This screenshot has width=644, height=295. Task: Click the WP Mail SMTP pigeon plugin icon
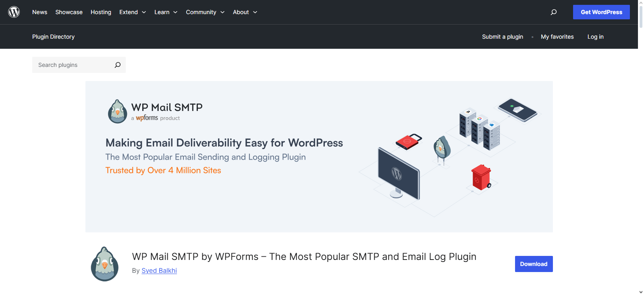pos(105,264)
